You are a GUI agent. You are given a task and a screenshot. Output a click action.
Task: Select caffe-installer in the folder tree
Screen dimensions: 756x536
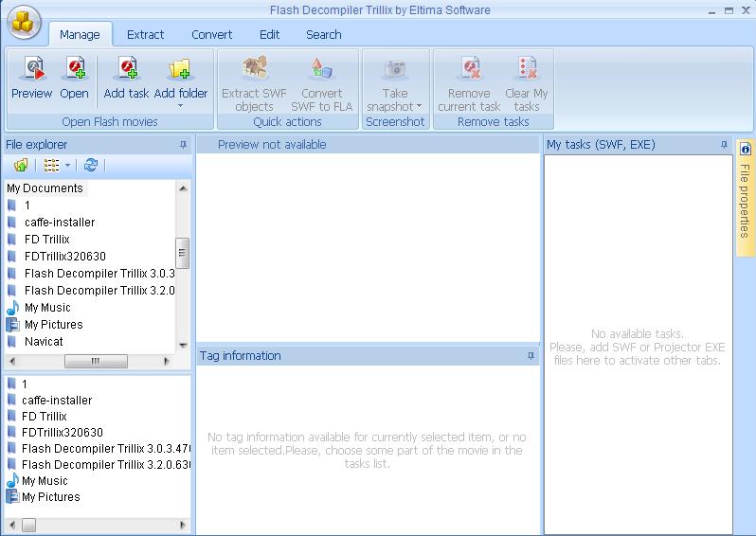coord(60,223)
